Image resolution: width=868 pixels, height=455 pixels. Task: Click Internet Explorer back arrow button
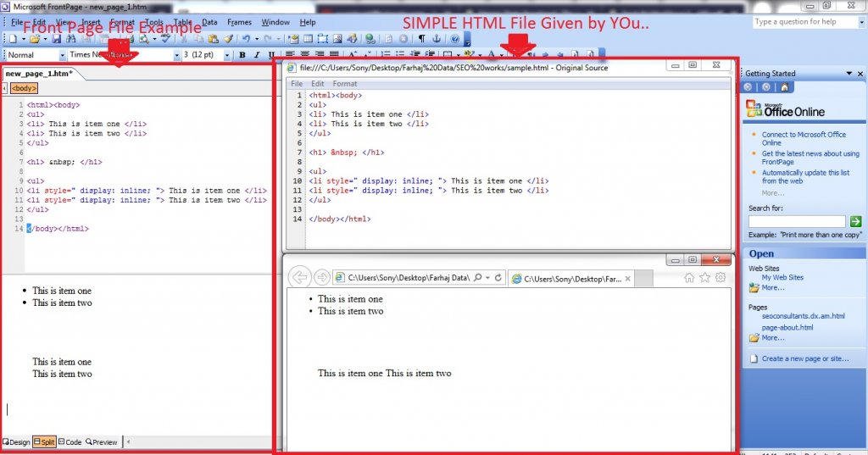[300, 277]
